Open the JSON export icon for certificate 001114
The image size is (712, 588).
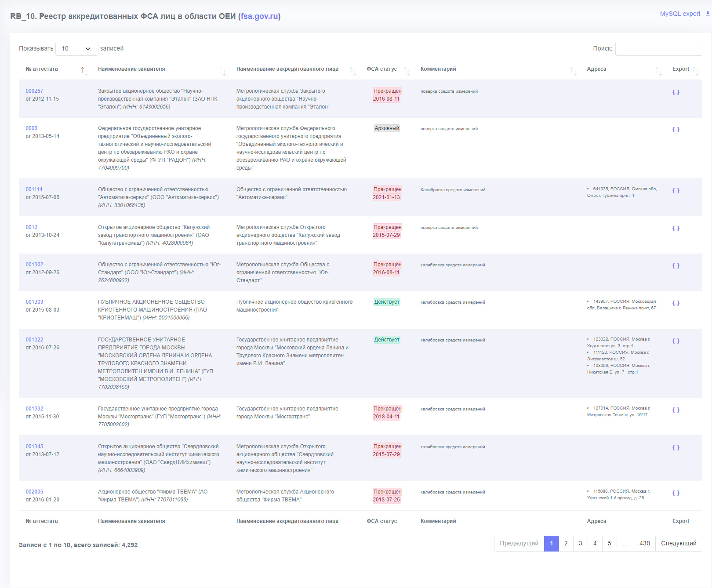(x=676, y=190)
